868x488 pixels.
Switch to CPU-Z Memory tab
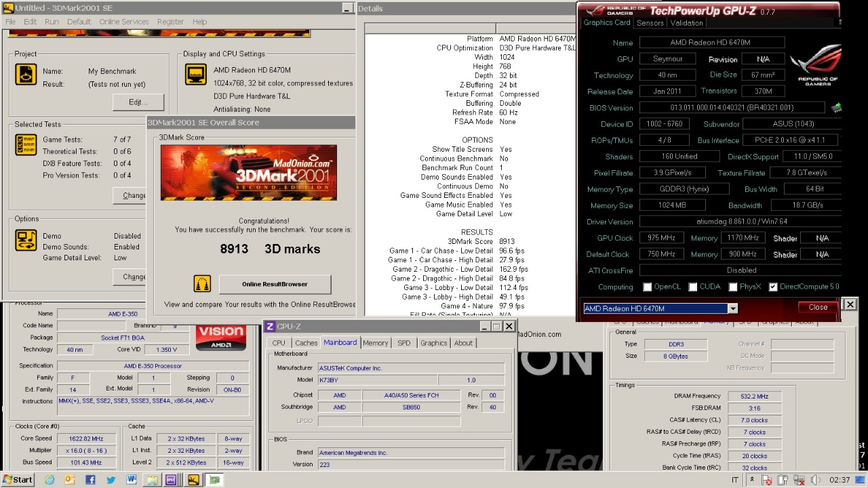coord(375,343)
